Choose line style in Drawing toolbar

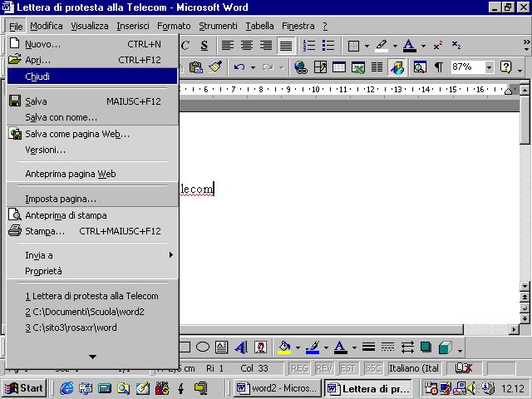368,347
